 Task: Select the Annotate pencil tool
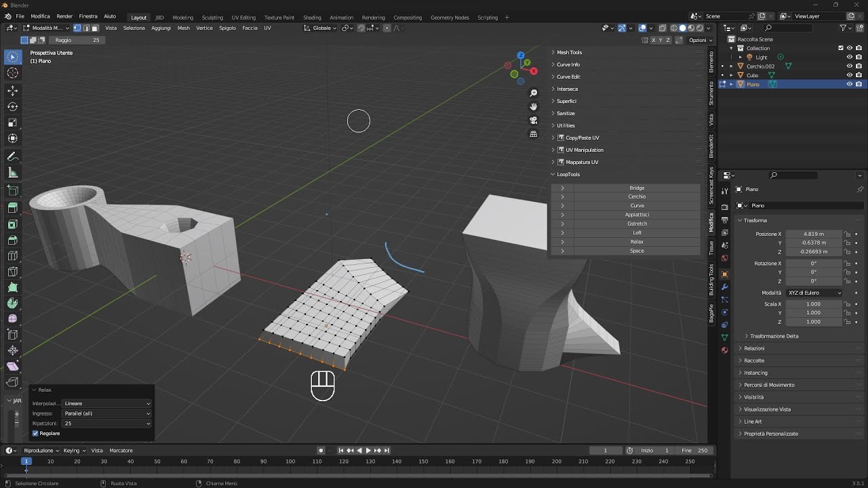coord(13,157)
